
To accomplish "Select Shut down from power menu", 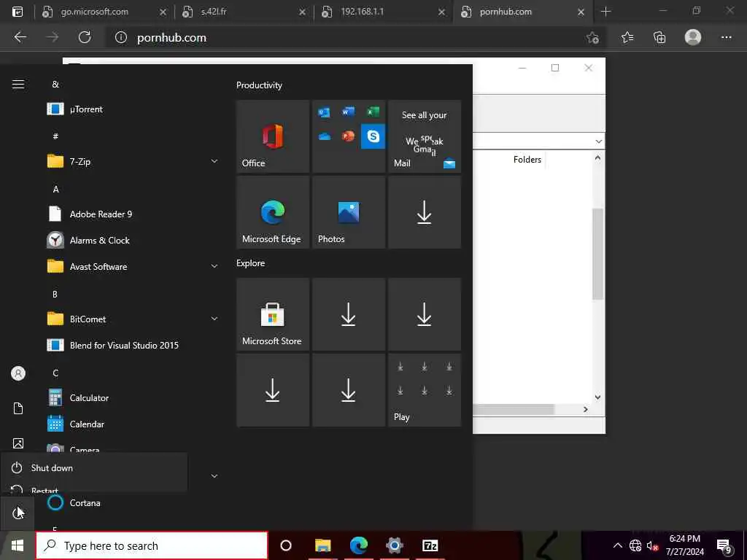I will coord(94,467).
